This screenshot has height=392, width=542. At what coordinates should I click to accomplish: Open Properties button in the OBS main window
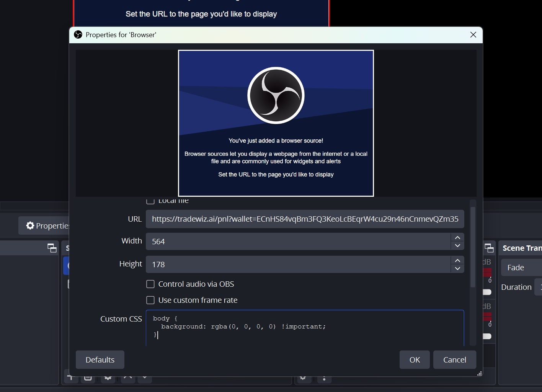click(44, 226)
